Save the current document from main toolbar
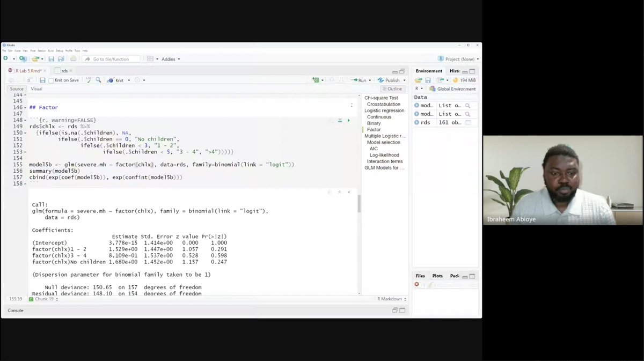 pos(52,58)
